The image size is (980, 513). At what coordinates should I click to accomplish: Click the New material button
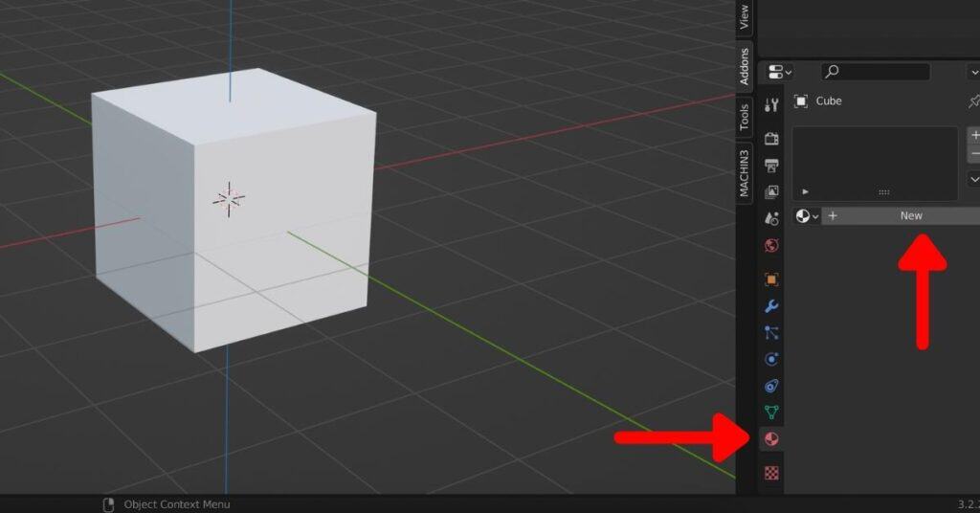click(x=910, y=216)
